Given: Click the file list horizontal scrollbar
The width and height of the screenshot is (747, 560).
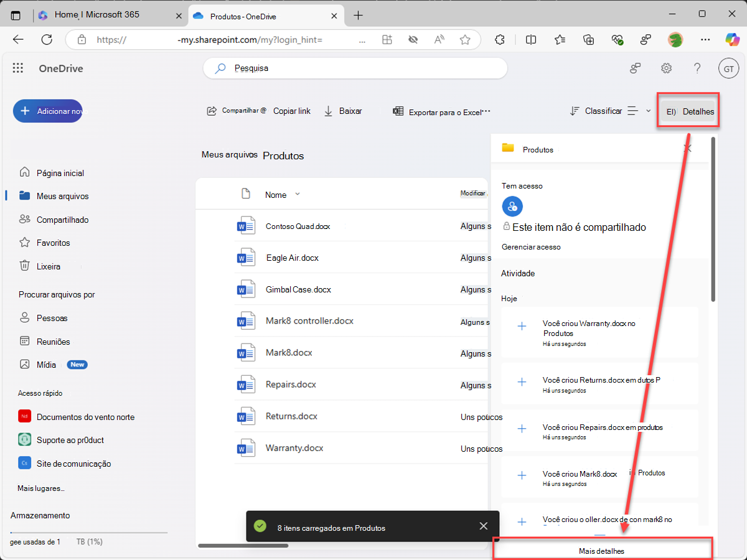Looking at the screenshot, I should [x=243, y=546].
